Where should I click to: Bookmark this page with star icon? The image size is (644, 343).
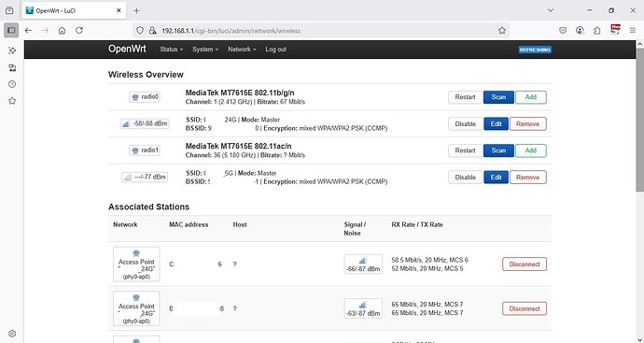[x=502, y=31]
